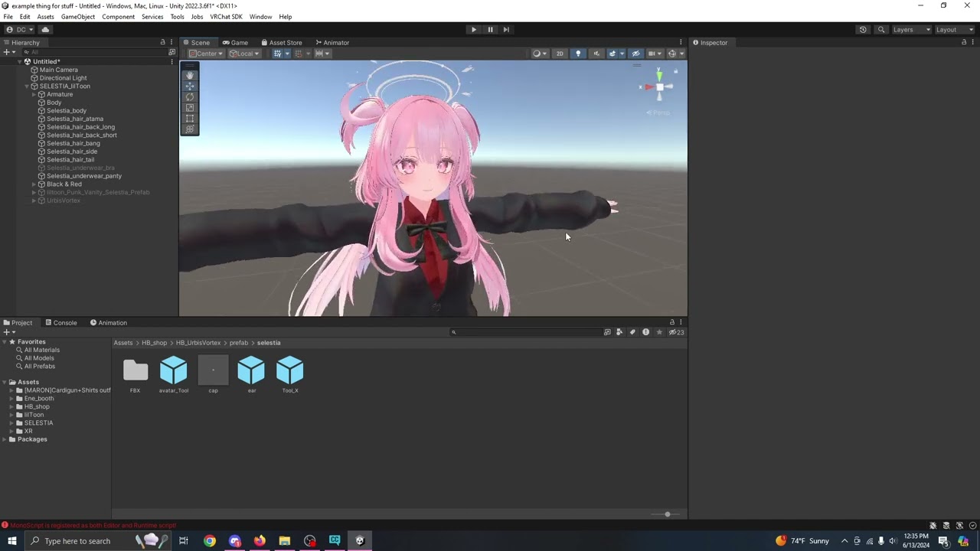Open avatar_Tool prefab asset

(x=174, y=374)
